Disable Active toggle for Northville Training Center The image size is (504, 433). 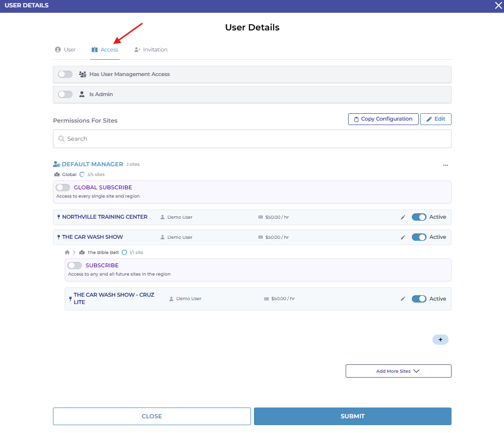(419, 217)
